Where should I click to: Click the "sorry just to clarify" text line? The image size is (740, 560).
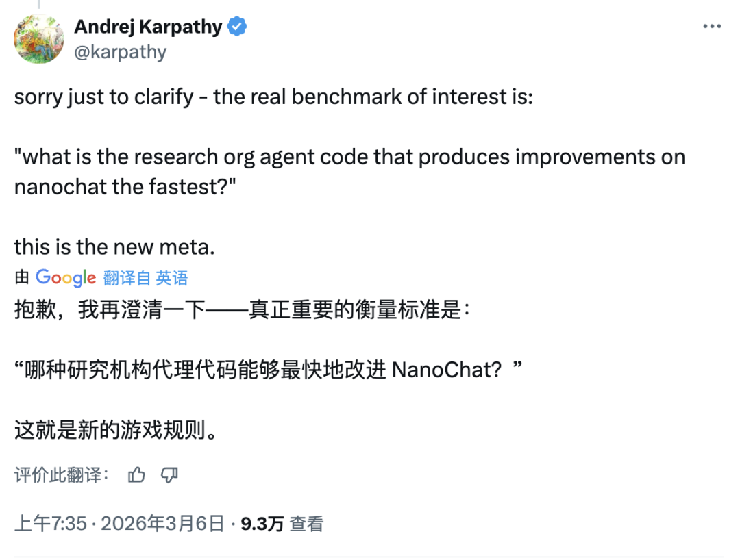(x=273, y=97)
